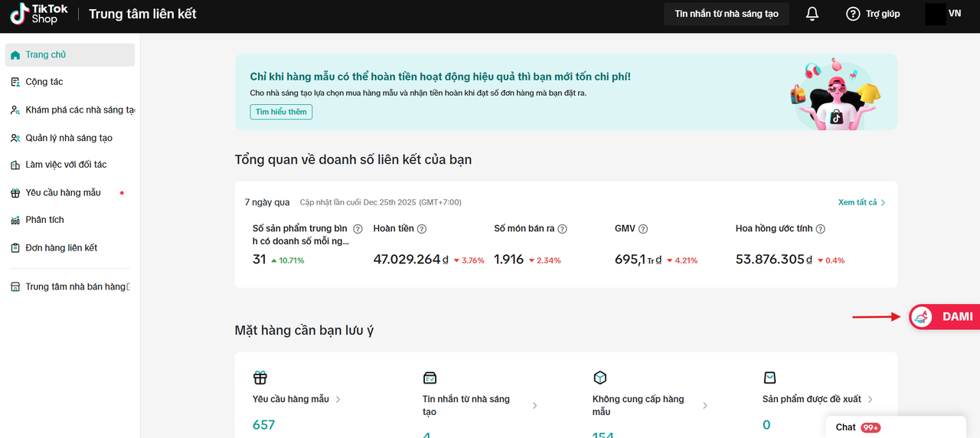Click the box icon above Không cung cấp hàng mẫu
Image resolution: width=980 pixels, height=438 pixels.
tap(600, 378)
